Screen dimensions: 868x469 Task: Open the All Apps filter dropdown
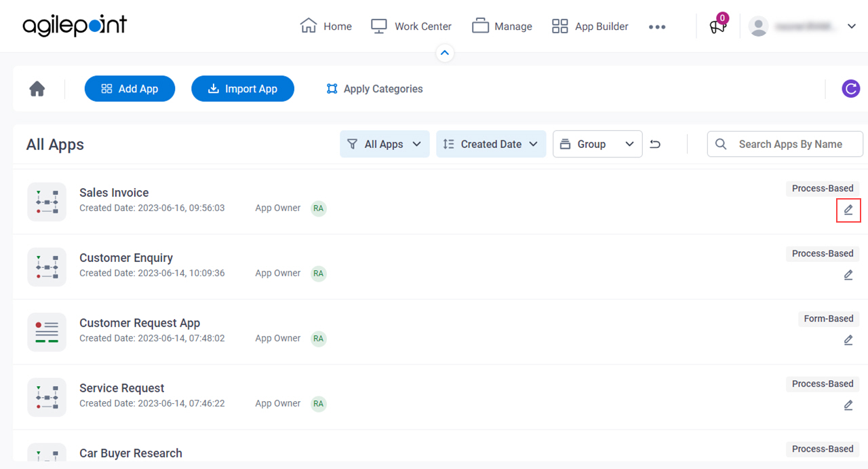pyautogui.click(x=384, y=144)
